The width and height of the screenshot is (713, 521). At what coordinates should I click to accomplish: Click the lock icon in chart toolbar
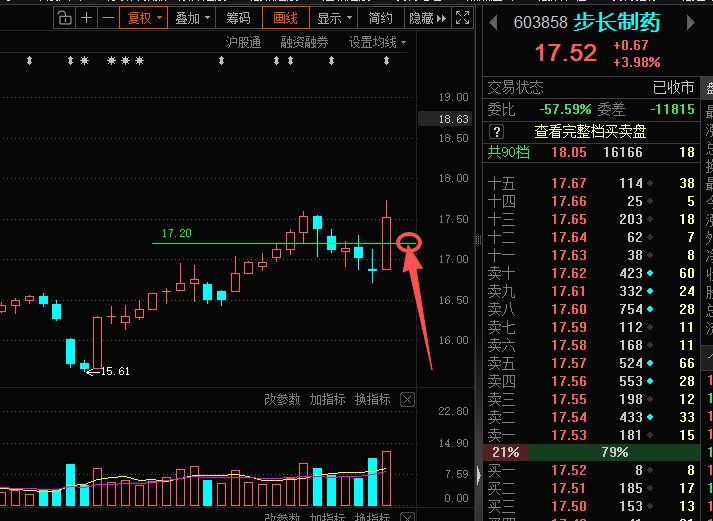point(65,18)
